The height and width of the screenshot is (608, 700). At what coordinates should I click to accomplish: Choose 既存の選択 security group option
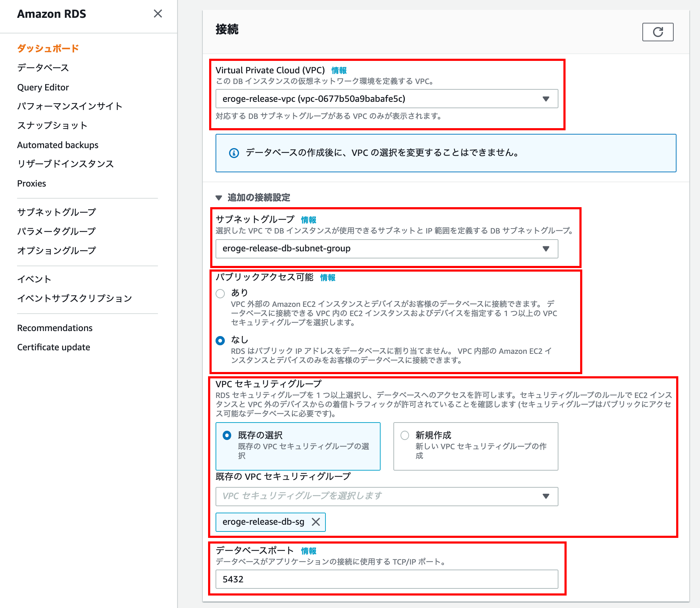coord(227,435)
